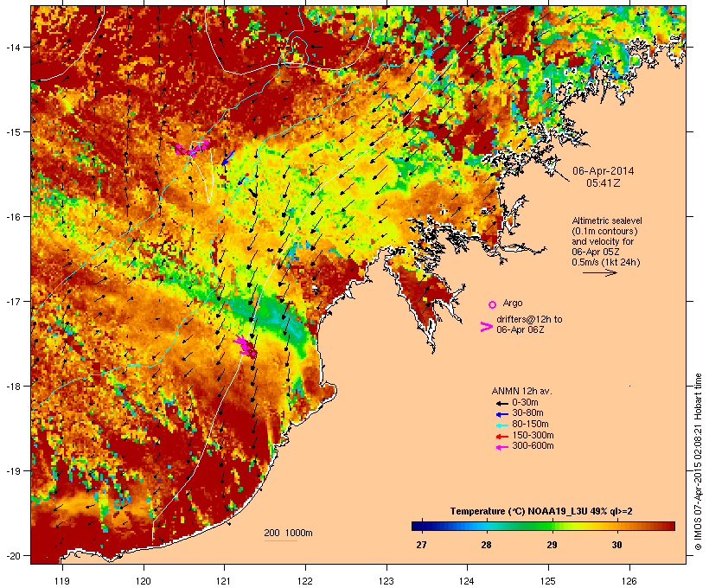
Task: Click the '80-150m' depth label
Action: click(530, 425)
